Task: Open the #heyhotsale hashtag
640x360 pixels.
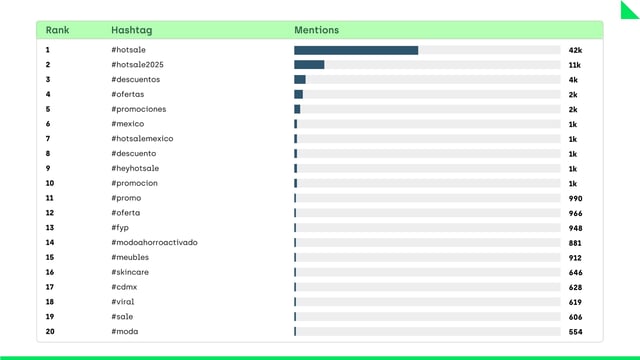Action: [135, 168]
